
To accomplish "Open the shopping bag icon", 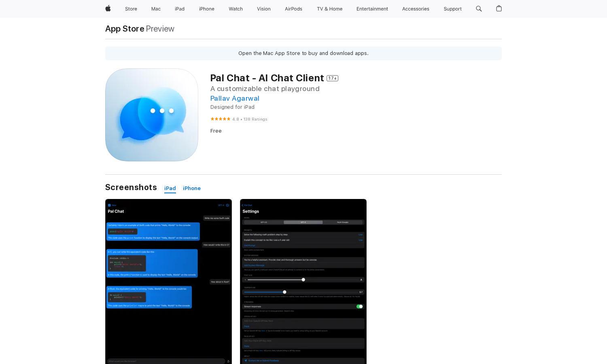I will (x=499, y=8).
